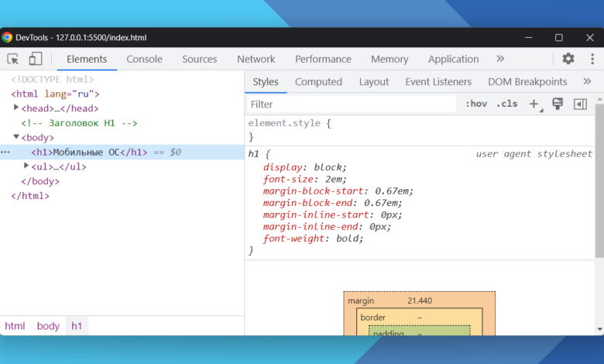
Task: Toggle the device toolbar icon
Action: coord(36,59)
